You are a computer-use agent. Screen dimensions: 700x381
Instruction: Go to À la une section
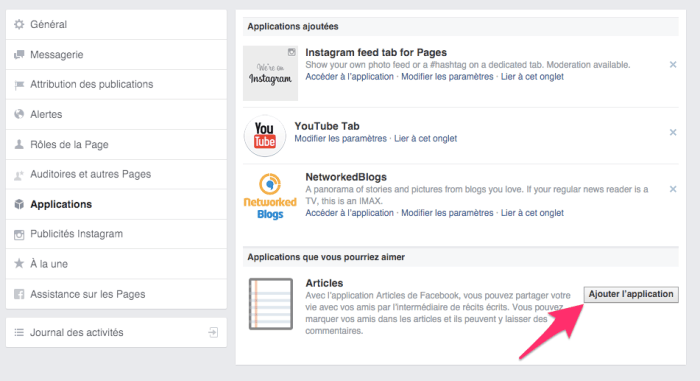(116, 264)
